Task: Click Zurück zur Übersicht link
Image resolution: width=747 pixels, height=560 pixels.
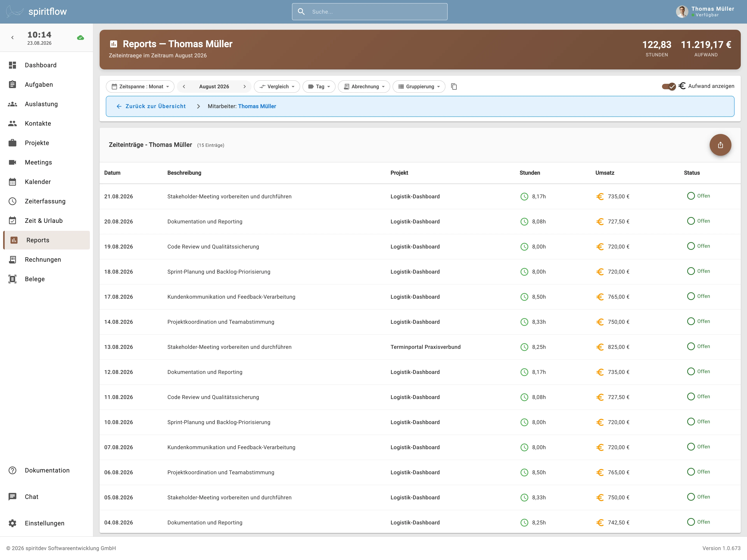Action: point(151,106)
